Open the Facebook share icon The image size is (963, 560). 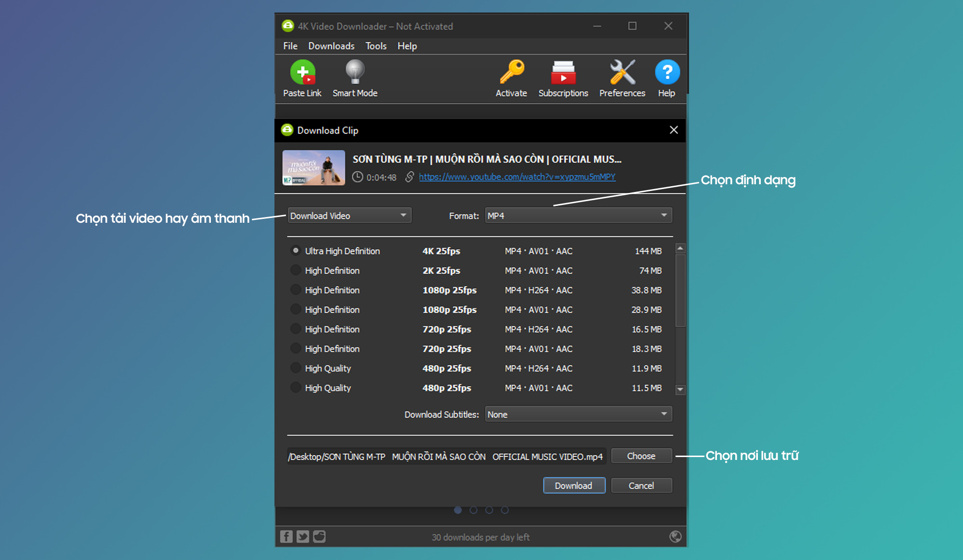[x=286, y=536]
